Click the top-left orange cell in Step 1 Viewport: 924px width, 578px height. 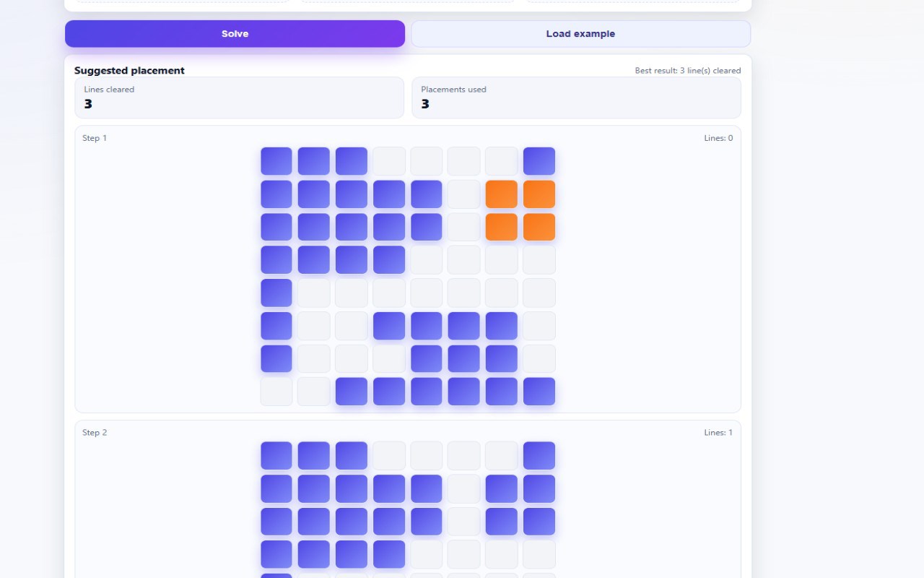pyautogui.click(x=502, y=194)
